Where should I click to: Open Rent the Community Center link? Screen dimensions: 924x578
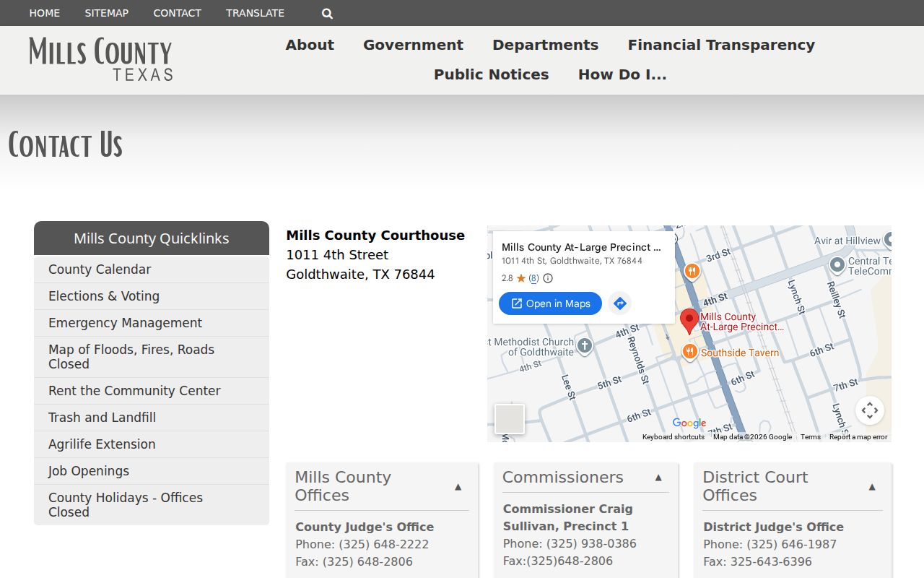point(152,391)
